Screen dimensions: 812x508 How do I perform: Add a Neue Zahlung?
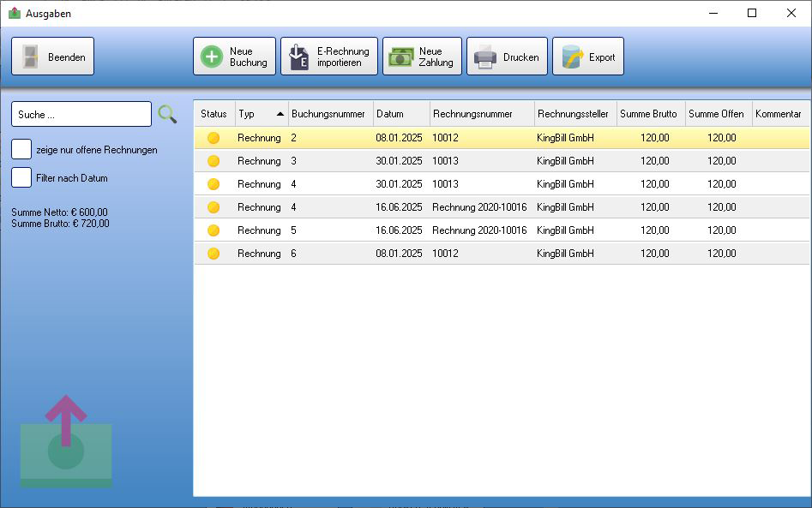pos(422,57)
